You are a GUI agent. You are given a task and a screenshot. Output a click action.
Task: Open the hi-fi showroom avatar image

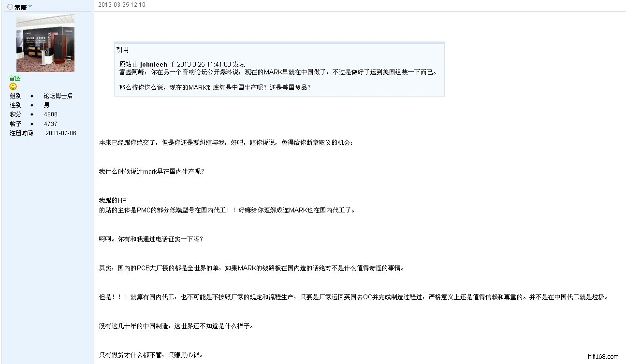click(x=45, y=43)
